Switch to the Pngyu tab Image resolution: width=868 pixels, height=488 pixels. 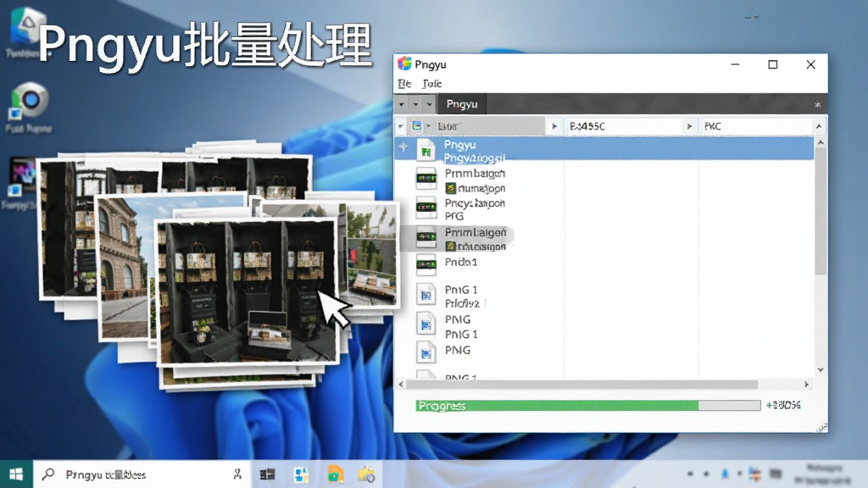(x=462, y=104)
